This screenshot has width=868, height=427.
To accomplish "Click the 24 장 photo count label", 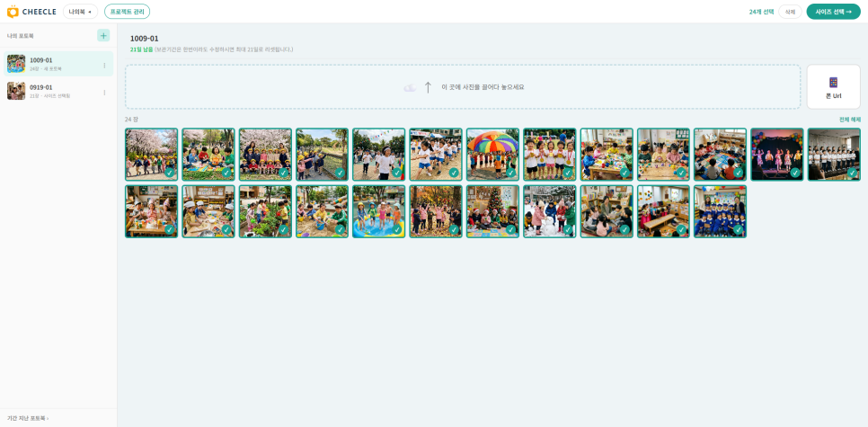I will click(x=131, y=120).
